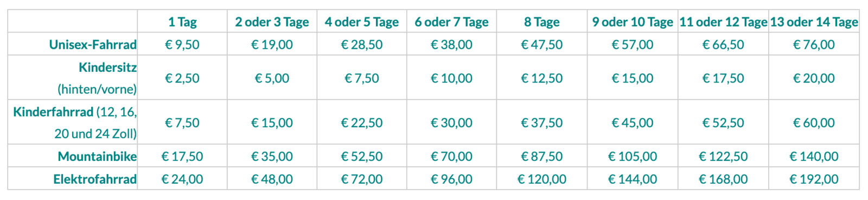
Task: Click the '13 oder 14 Tage' column header
Action: pyautogui.click(x=814, y=22)
